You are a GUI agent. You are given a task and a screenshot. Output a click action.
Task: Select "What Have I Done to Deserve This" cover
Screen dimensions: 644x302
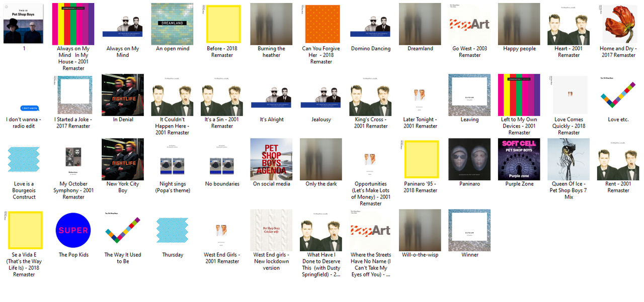pyautogui.click(x=321, y=230)
